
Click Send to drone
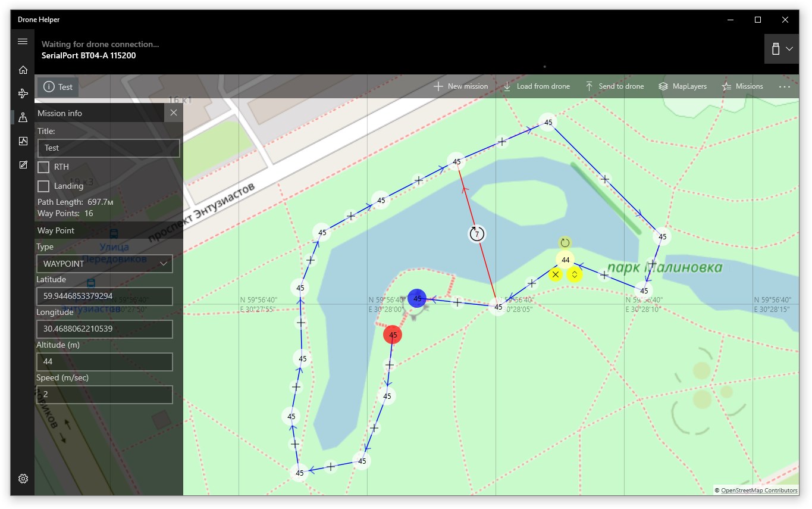pyautogui.click(x=615, y=86)
